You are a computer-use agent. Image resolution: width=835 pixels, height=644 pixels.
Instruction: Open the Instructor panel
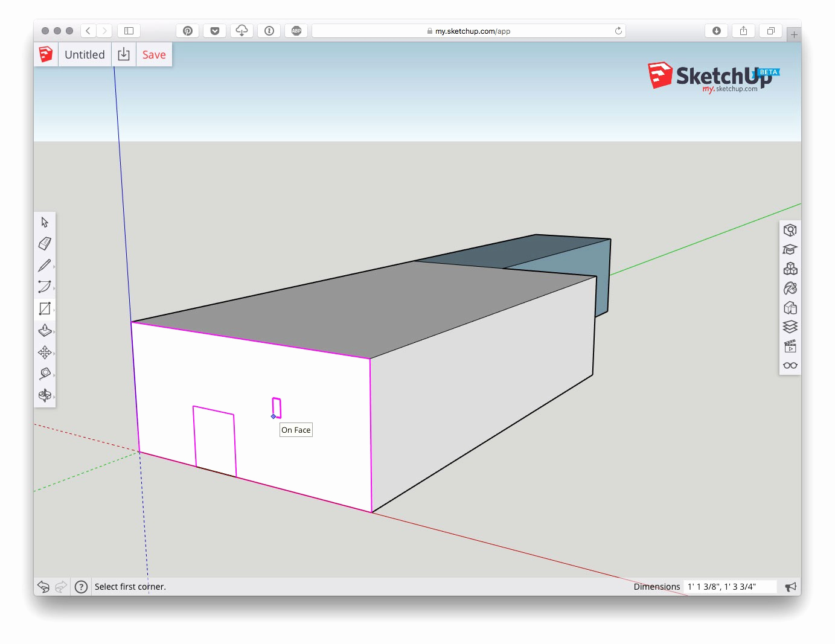click(x=790, y=249)
